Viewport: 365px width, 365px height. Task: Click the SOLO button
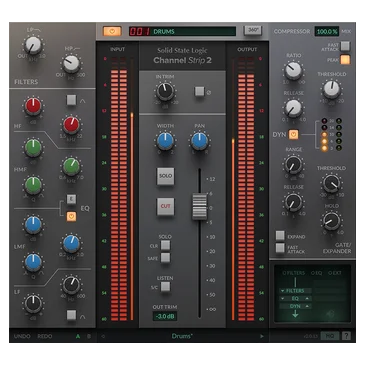[x=165, y=176]
